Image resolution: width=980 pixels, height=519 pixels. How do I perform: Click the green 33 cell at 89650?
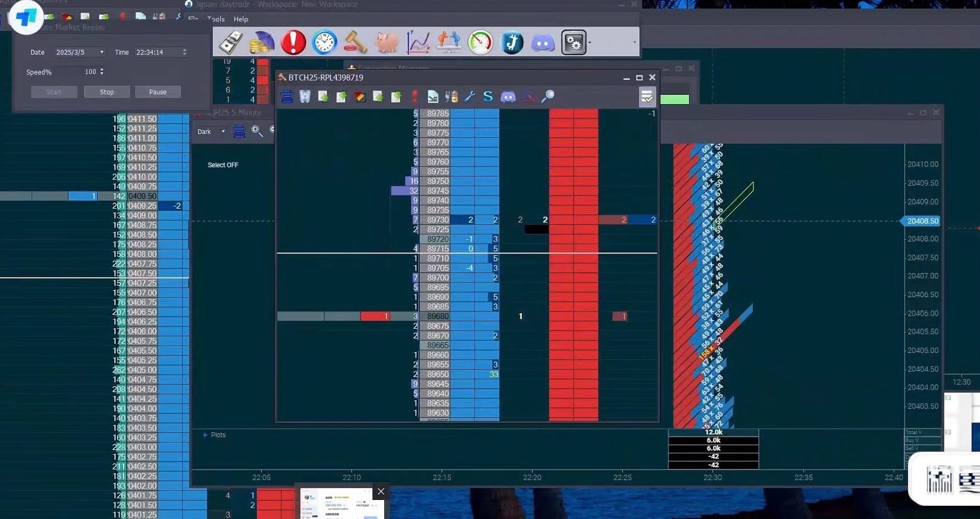(493, 374)
